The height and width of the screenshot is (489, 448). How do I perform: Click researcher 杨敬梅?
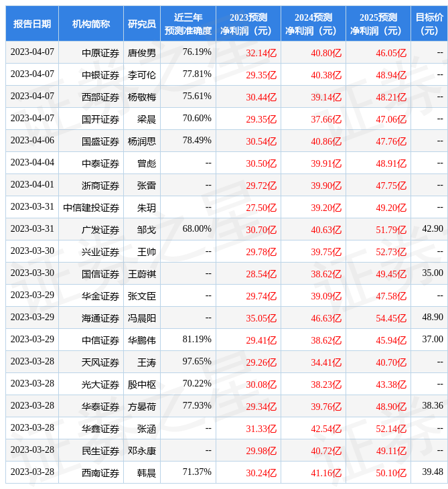pyautogui.click(x=142, y=97)
